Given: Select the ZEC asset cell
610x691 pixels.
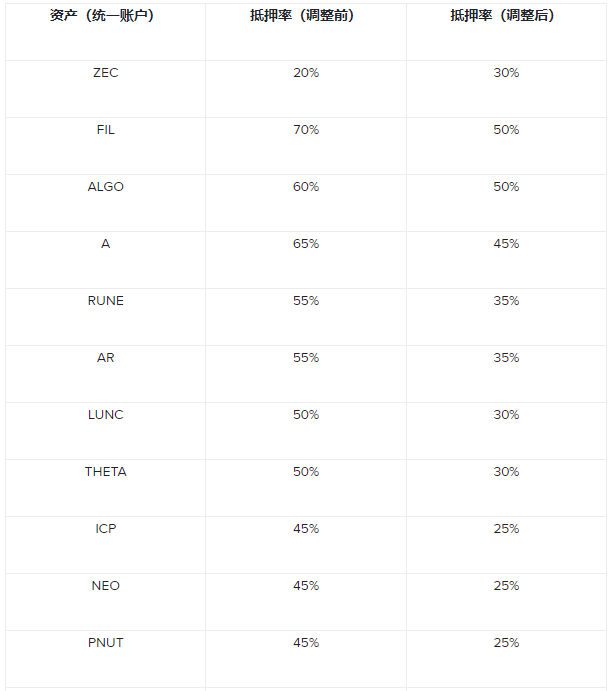Looking at the screenshot, I should 105,73.
